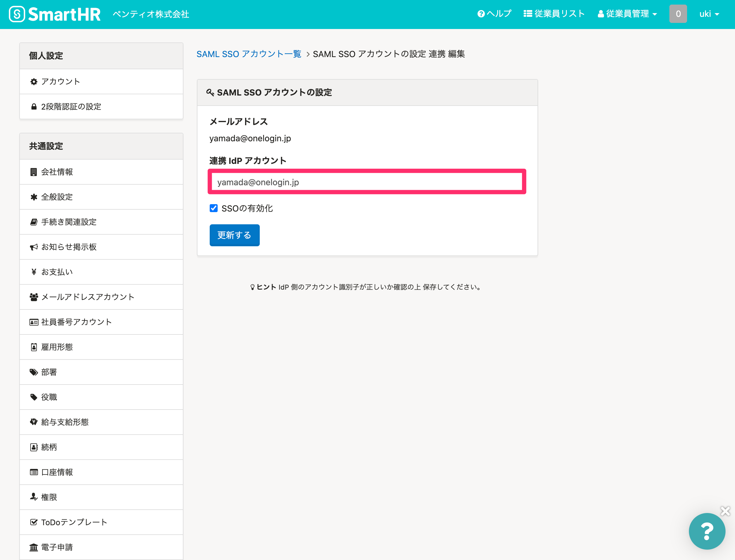This screenshot has width=735, height=560.
Task: Click the tag icon beside 役職
Action: (34, 397)
